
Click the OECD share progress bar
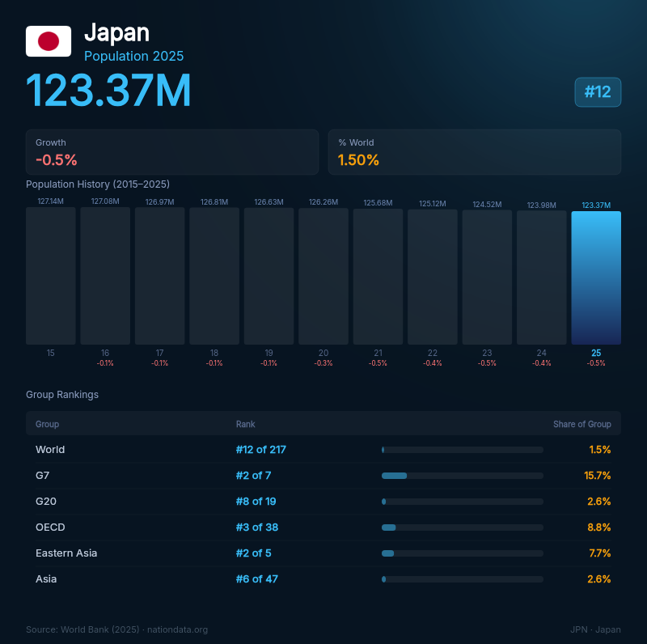[462, 527]
